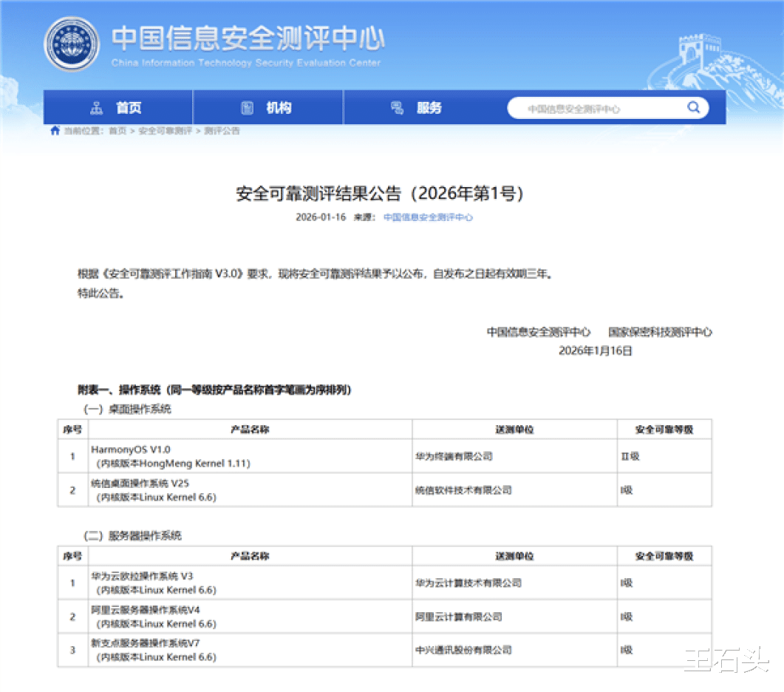Click the 统信桌面操作系统 V25 product cell
Image resolution: width=784 pixels, height=692 pixels.
[250, 490]
